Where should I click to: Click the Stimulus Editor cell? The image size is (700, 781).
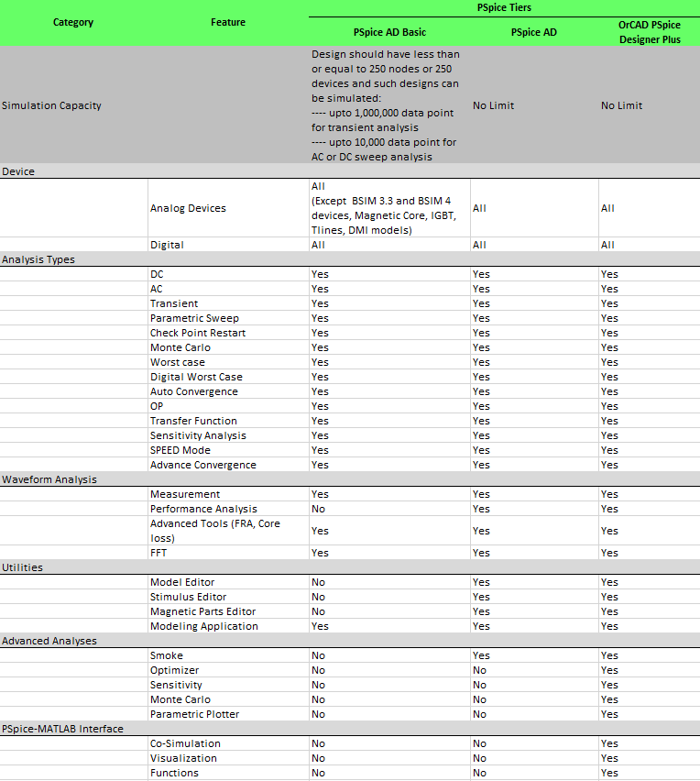228,597
